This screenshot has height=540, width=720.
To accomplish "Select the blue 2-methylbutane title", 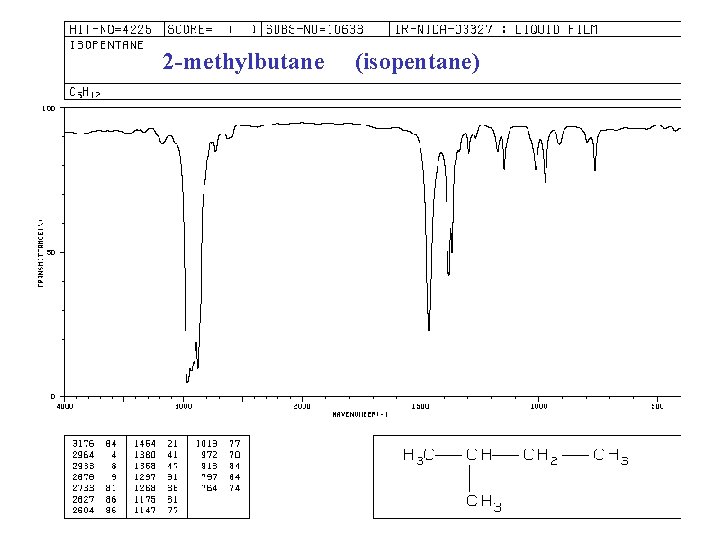I will (x=243, y=62).
